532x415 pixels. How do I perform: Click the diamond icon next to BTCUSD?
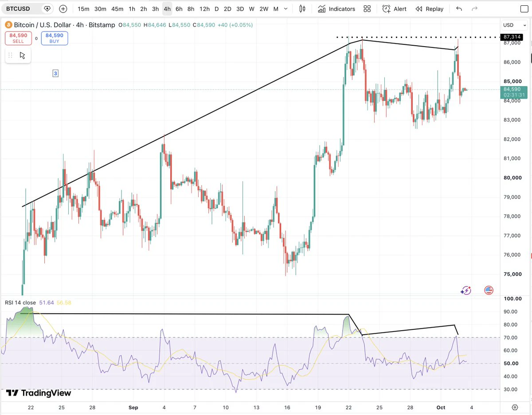[47, 9]
